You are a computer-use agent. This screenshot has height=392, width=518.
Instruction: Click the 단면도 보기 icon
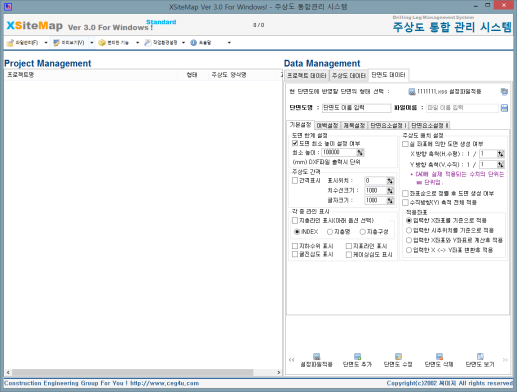(x=480, y=356)
